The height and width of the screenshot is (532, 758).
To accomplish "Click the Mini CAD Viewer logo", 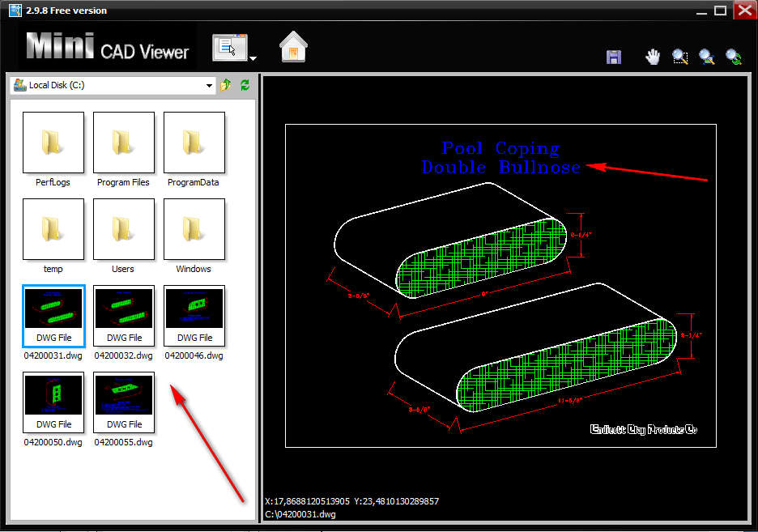I will (x=107, y=49).
